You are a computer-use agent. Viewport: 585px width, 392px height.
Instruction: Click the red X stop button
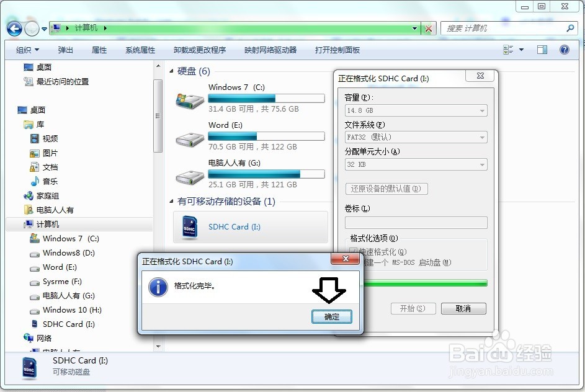429,29
